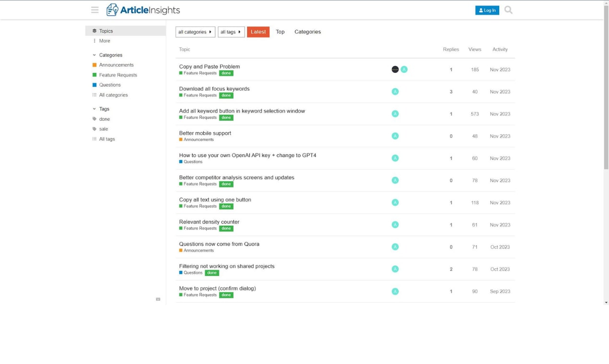
Task: Open Move to project confirm dialog topic
Action: (x=217, y=288)
